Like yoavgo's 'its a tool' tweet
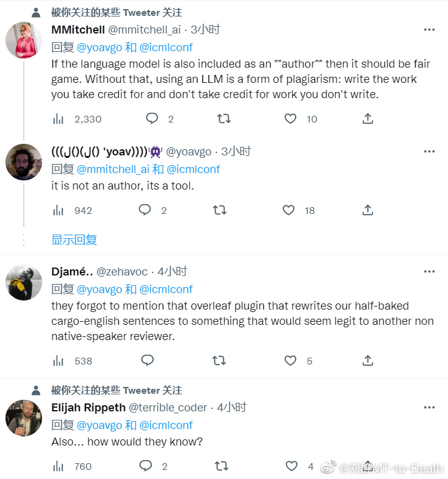 point(288,210)
